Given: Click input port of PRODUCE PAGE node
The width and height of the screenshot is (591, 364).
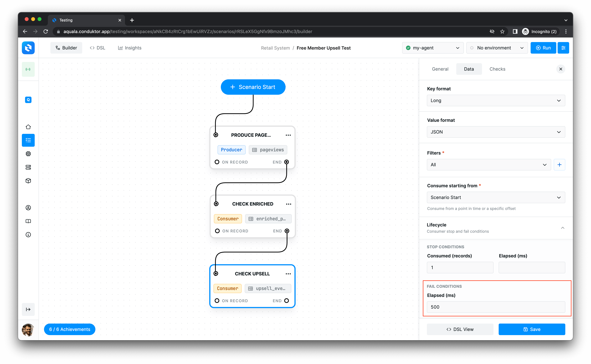Looking at the screenshot, I should tap(216, 135).
